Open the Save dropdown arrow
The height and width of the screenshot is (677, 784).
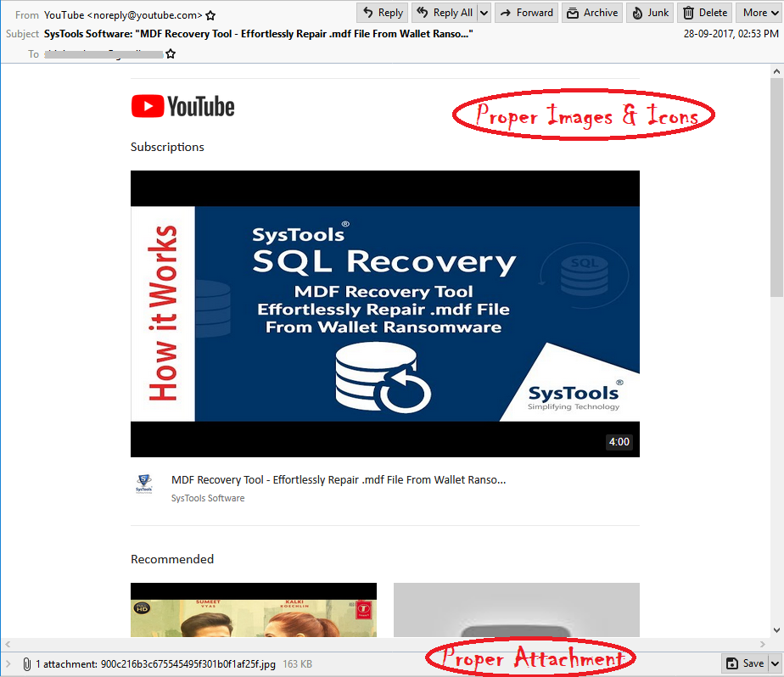pyautogui.click(x=776, y=663)
